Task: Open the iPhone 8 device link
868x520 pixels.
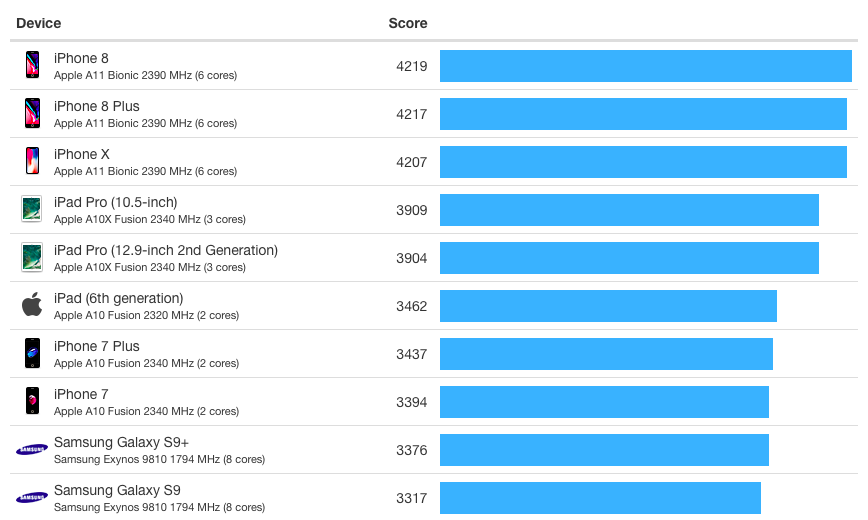Action: [82, 59]
